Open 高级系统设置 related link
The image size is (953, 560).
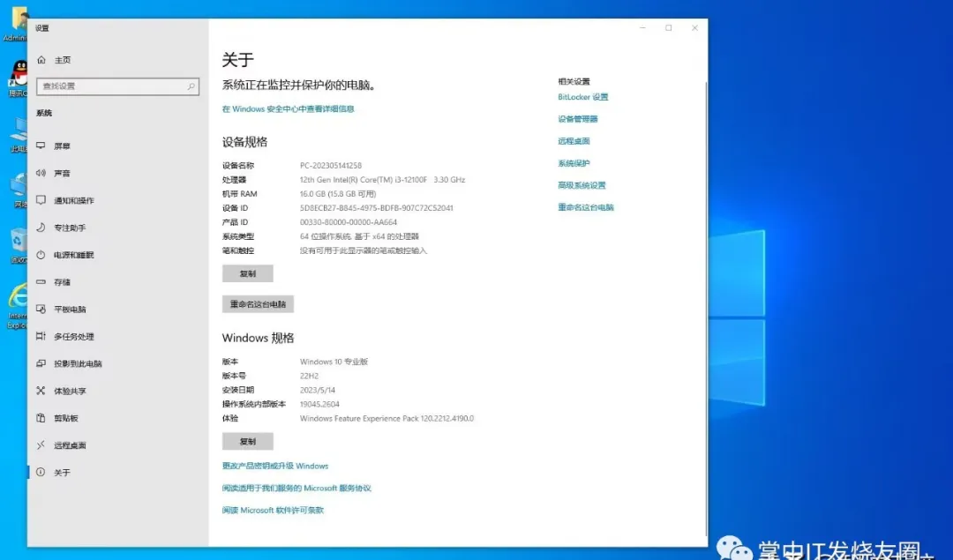582,185
